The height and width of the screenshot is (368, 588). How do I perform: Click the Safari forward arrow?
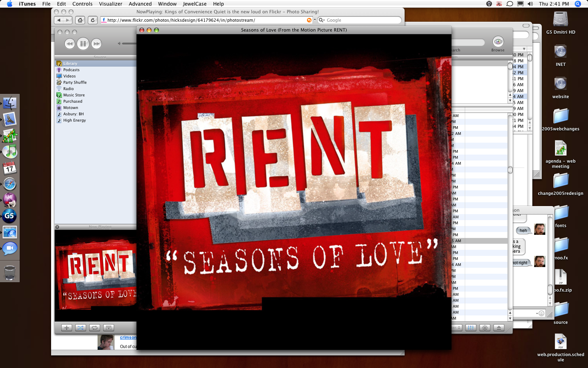click(68, 20)
